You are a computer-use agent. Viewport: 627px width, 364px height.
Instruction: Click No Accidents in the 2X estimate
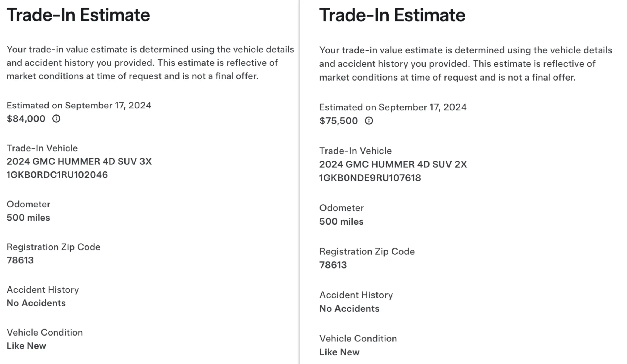[349, 309]
